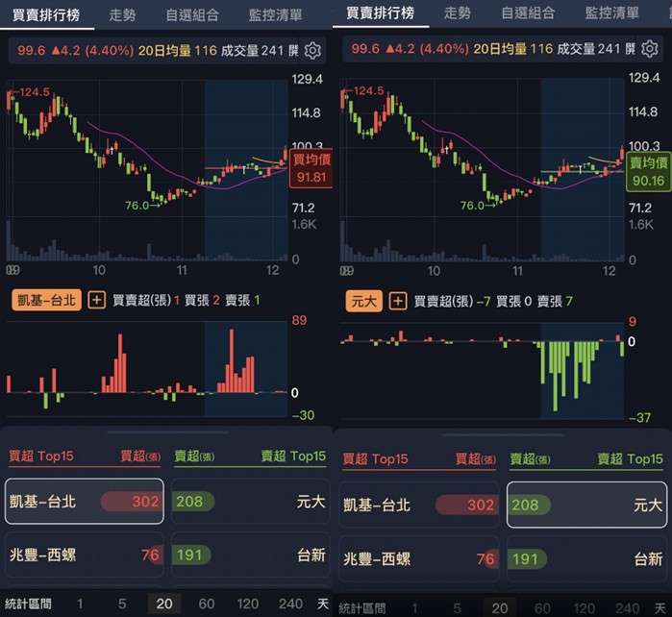This screenshot has height=617, width=672.
Task: Tap left panel's bottom sheet drag handle
Action: (x=167, y=432)
